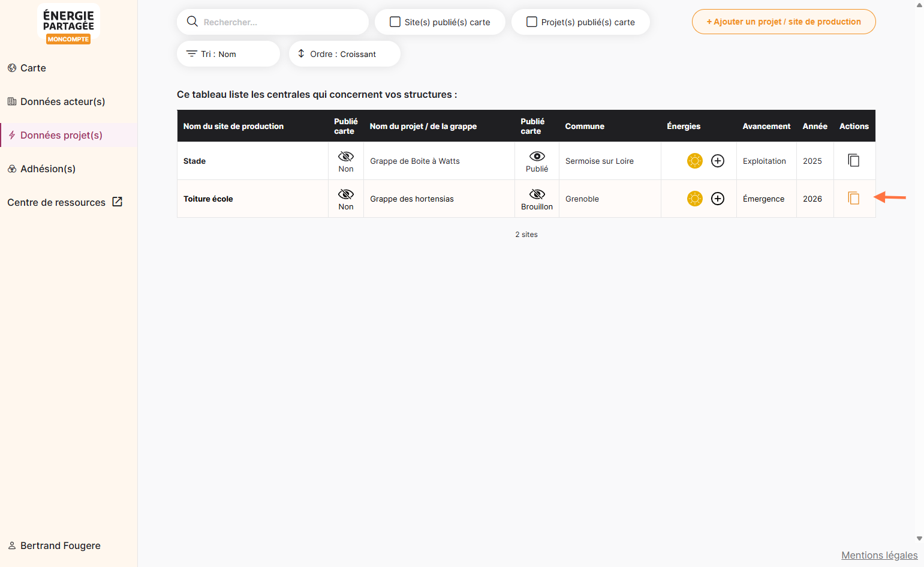
Task: Open the Tri : Nom sort dropdown
Action: click(x=228, y=54)
